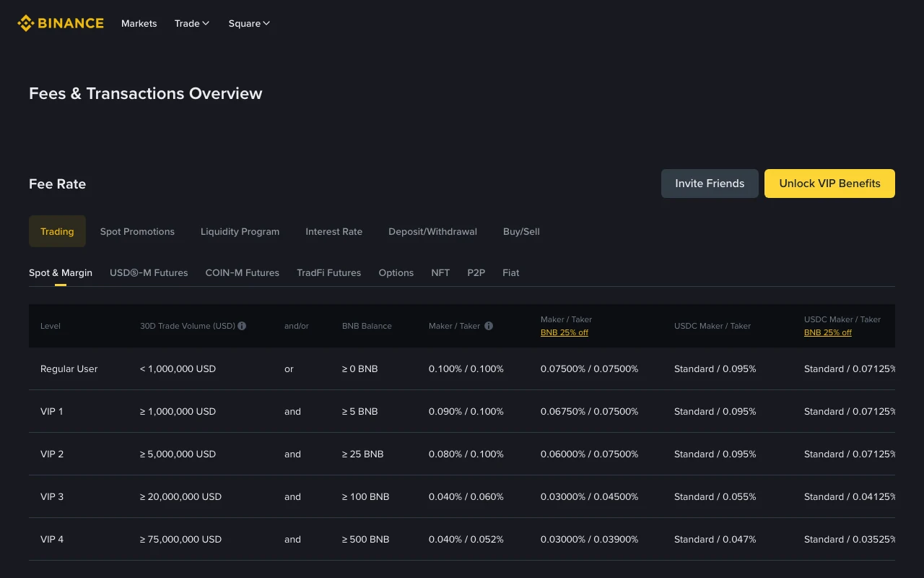
Task: Click the '0.090% / 0.100%' VIP 1 fee
Action: pyautogui.click(x=466, y=411)
